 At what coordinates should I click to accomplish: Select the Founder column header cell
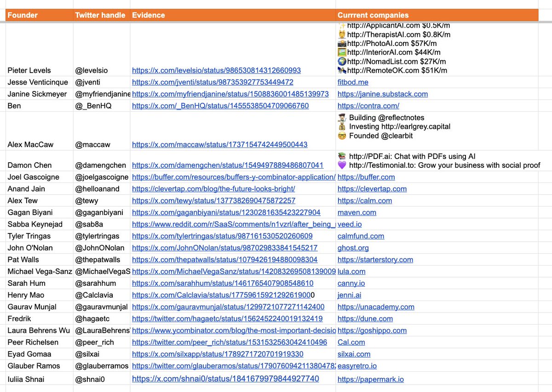point(39,15)
